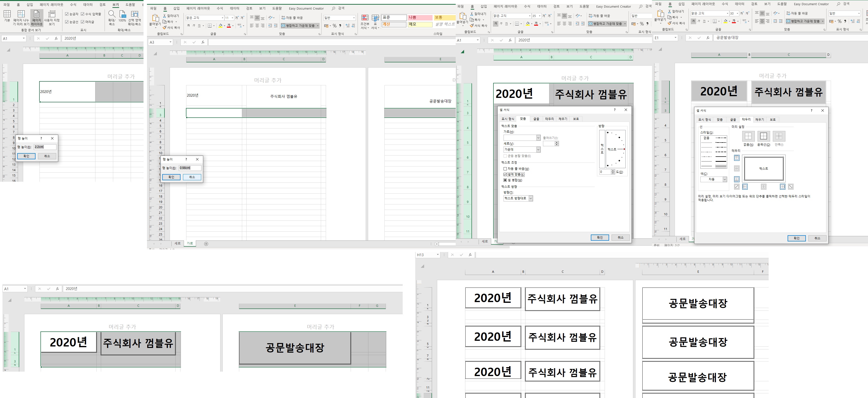Uncheck the 수식 입력줄 formula bar checkbox
Screen dimensions: 868x398
(83, 14)
